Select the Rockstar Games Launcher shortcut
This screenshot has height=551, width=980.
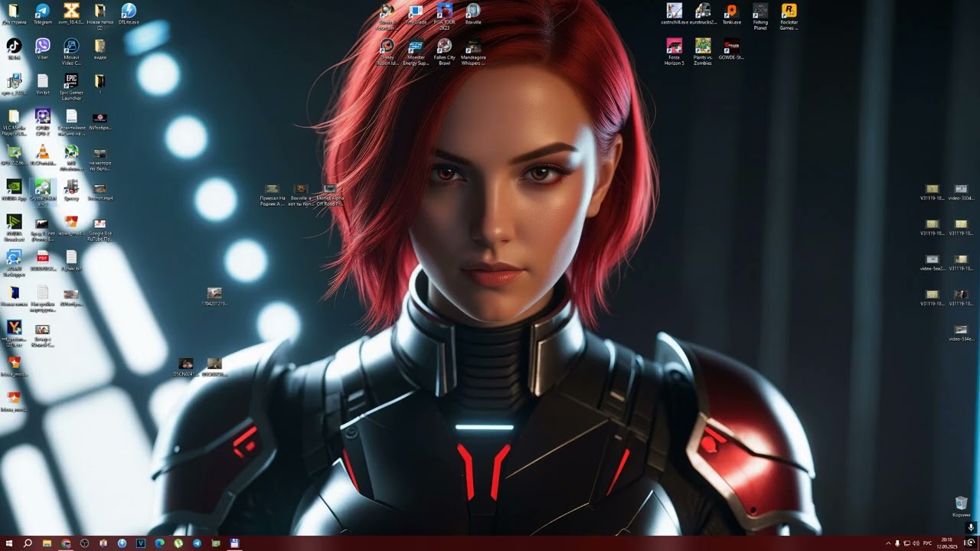[x=789, y=17]
